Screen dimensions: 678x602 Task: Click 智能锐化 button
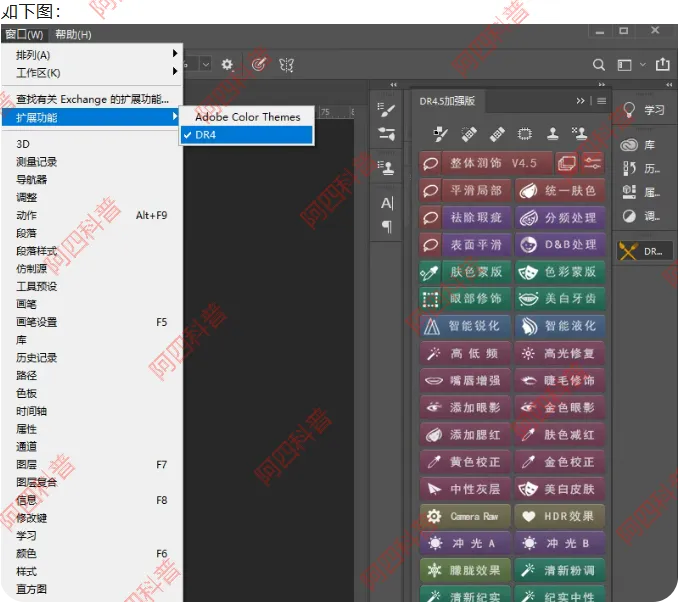465,326
